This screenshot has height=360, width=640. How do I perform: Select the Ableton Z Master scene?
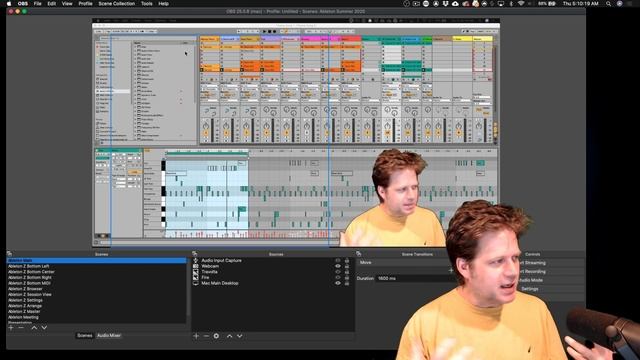97,311
